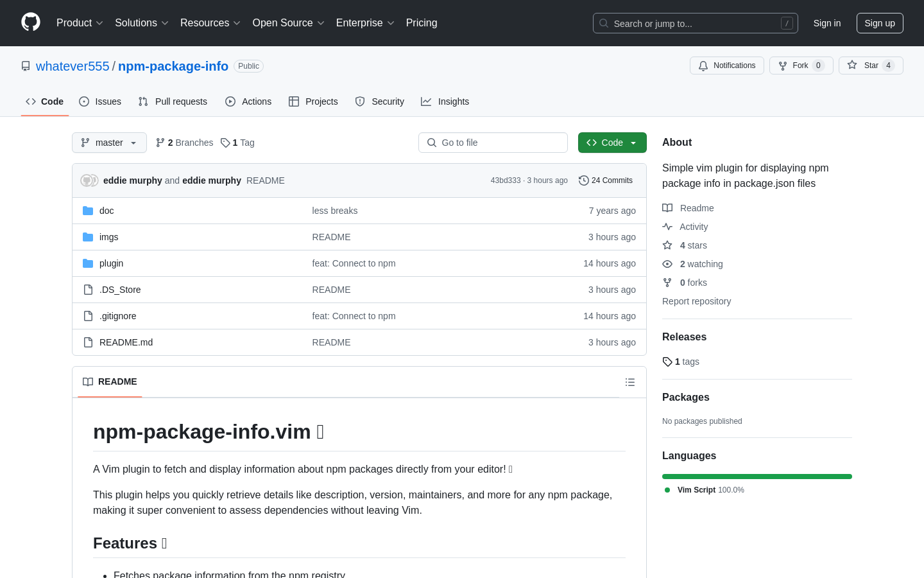924x578 pixels.
Task: Click the repository icon beside whatever555
Action: 26,66
